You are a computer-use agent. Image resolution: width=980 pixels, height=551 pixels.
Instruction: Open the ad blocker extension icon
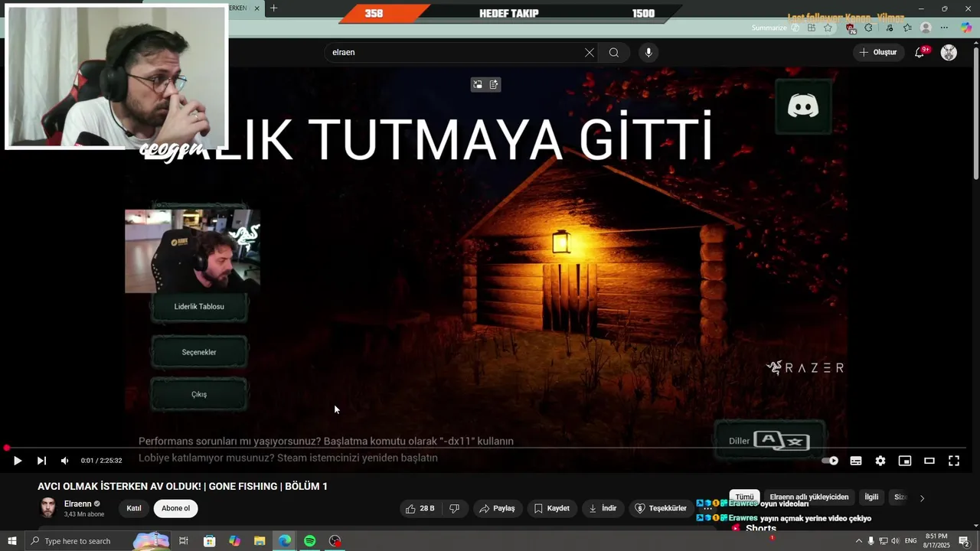(851, 28)
